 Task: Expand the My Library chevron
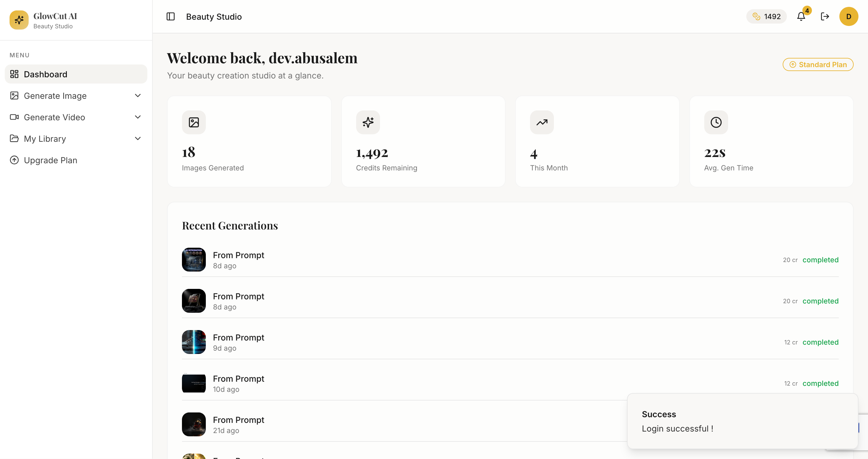point(138,138)
